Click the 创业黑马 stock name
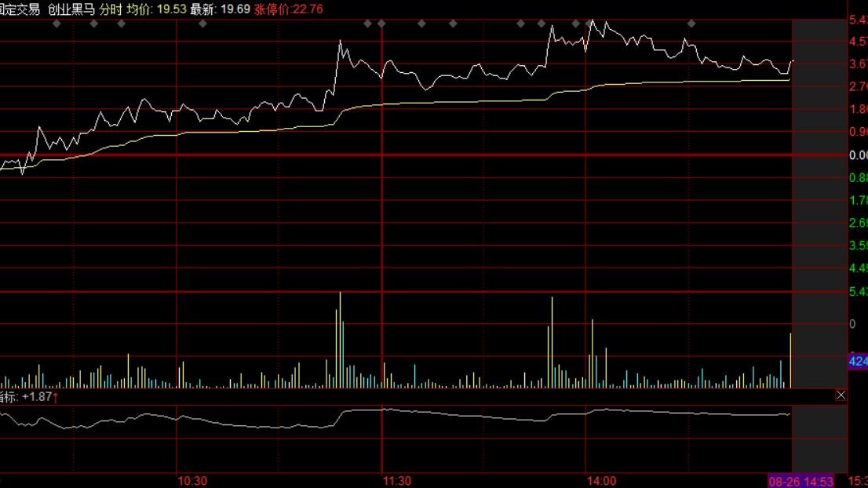868x488 pixels. [x=71, y=9]
